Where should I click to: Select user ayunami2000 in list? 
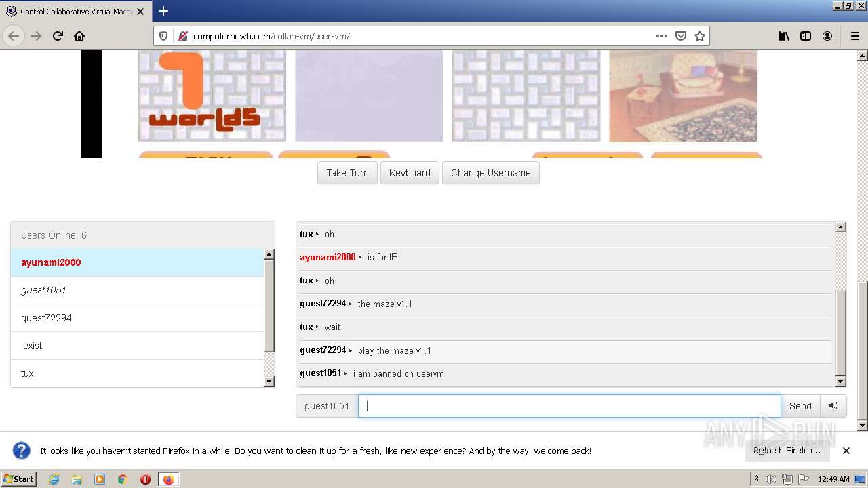[137, 262]
